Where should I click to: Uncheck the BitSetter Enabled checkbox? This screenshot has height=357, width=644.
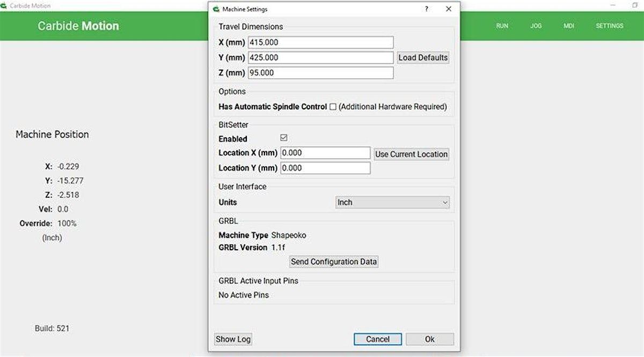coord(284,138)
